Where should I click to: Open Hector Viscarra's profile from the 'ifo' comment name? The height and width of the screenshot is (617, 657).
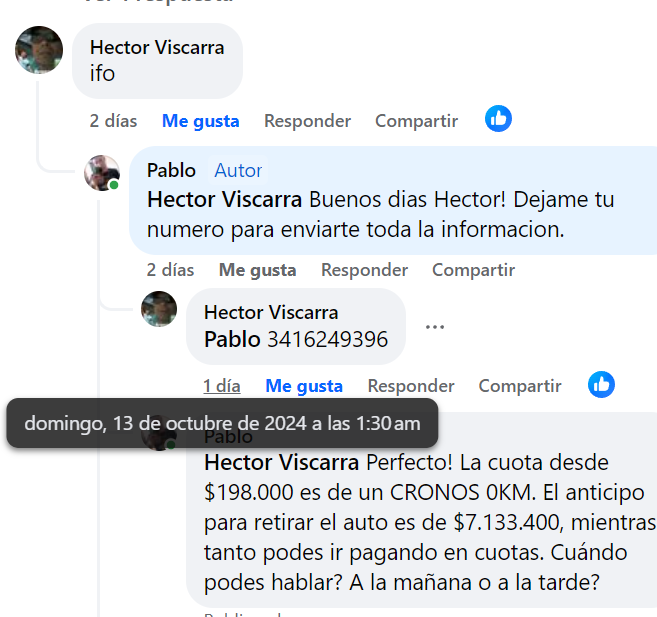point(157,47)
